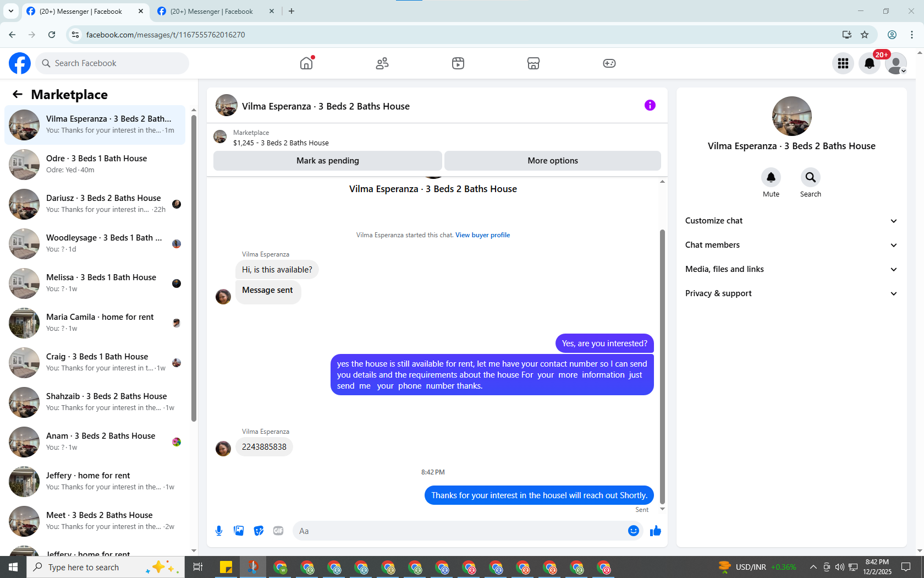Open the Gaming controller icon

(x=609, y=63)
